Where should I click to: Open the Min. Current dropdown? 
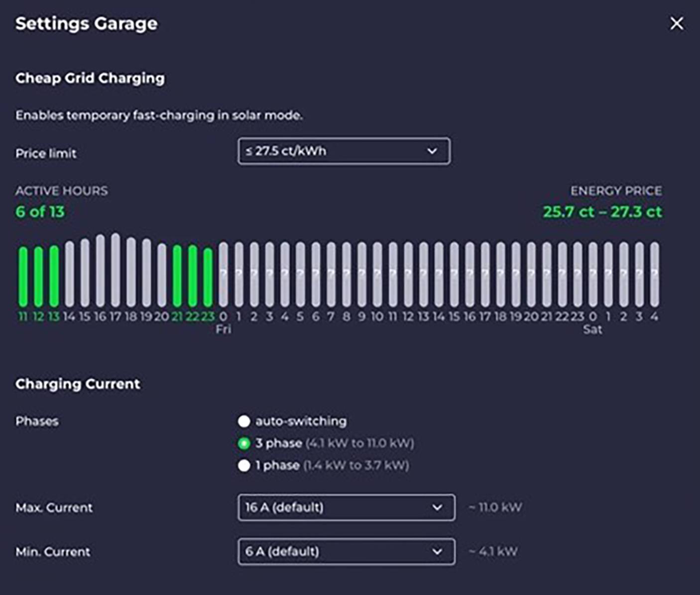(346, 552)
